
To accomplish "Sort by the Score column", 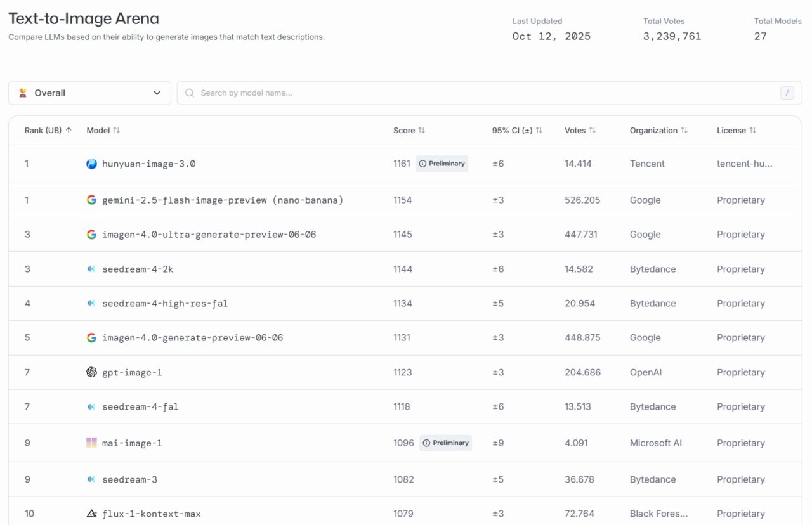I will click(x=409, y=131).
